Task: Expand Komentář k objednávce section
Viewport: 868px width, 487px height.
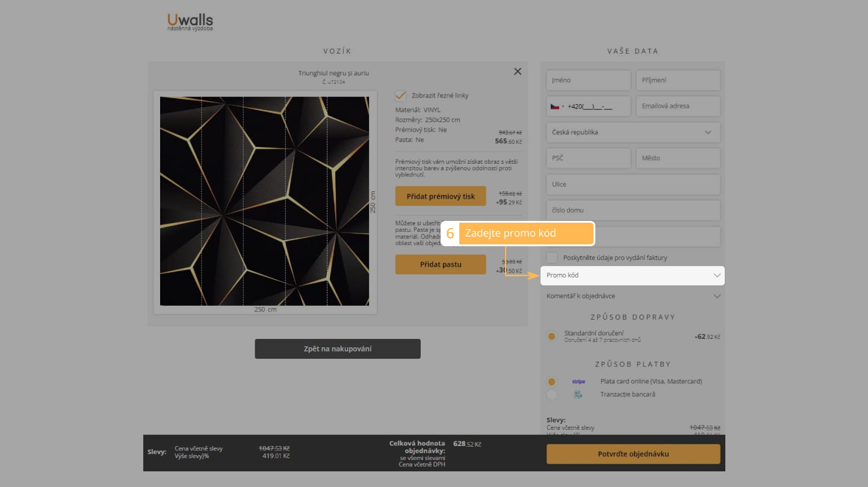Action: [x=633, y=296]
